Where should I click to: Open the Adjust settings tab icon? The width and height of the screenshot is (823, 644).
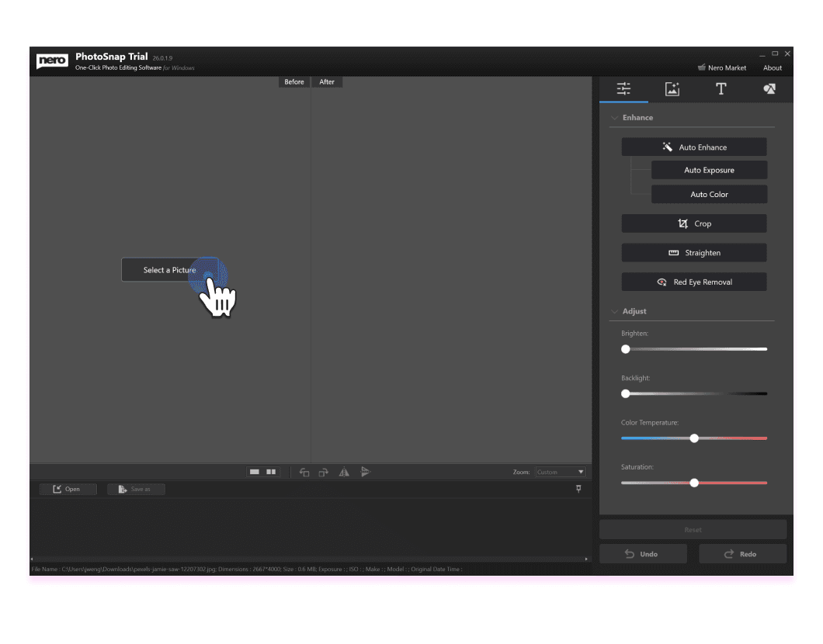[x=623, y=88]
